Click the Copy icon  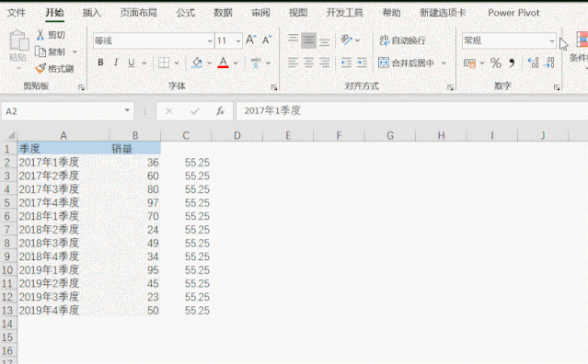pos(40,51)
